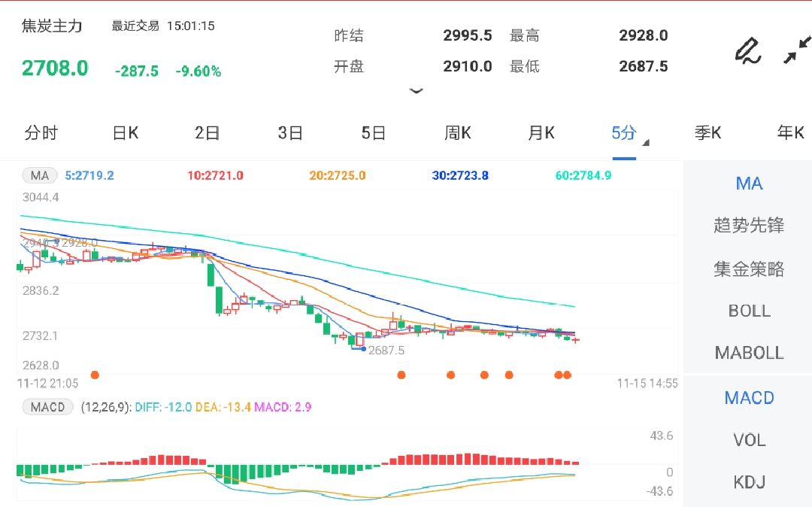This screenshot has height=507, width=812.
Task: Switch to 分时 chart tab
Action: pos(41,133)
